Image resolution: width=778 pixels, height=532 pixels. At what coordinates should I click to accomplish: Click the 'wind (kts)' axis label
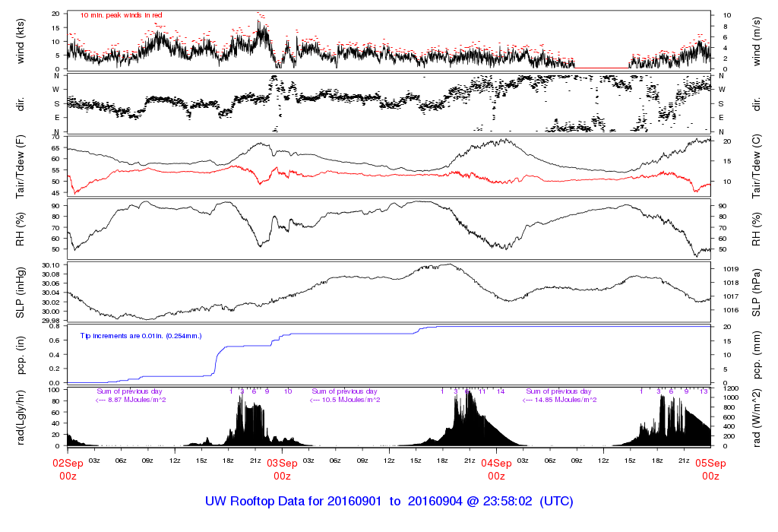point(21,42)
